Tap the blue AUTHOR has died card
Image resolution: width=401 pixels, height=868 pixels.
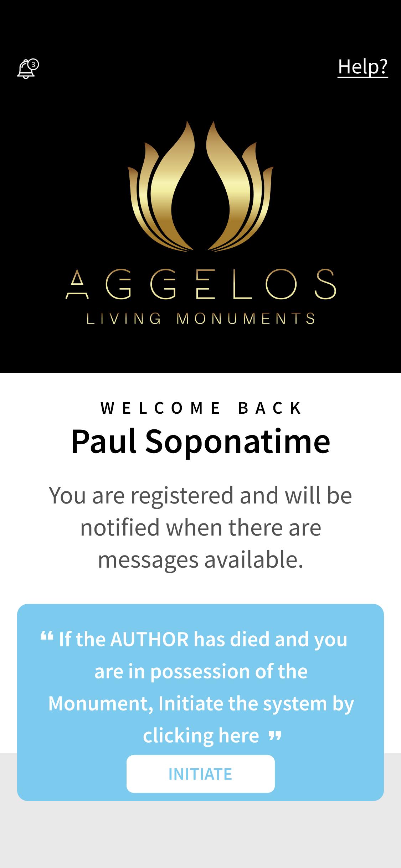[x=201, y=703]
